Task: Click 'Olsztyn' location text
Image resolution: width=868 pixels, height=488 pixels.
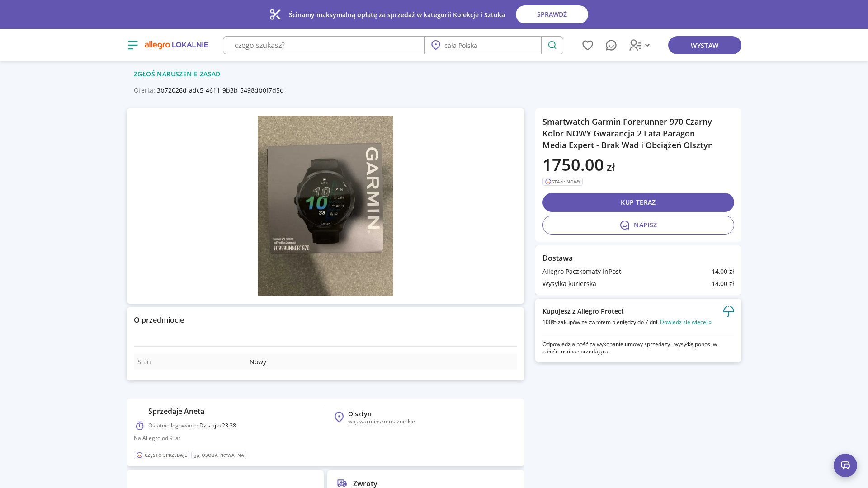Action: (x=360, y=414)
